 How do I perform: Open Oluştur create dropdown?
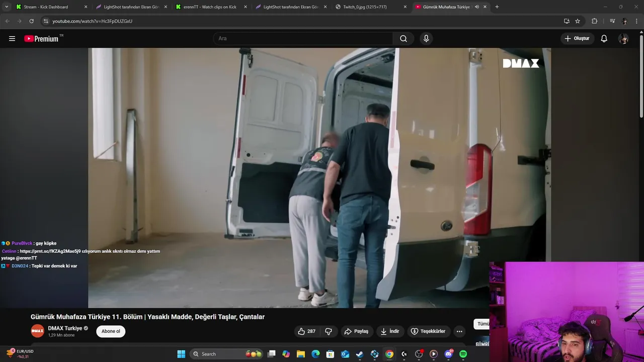[577, 38]
